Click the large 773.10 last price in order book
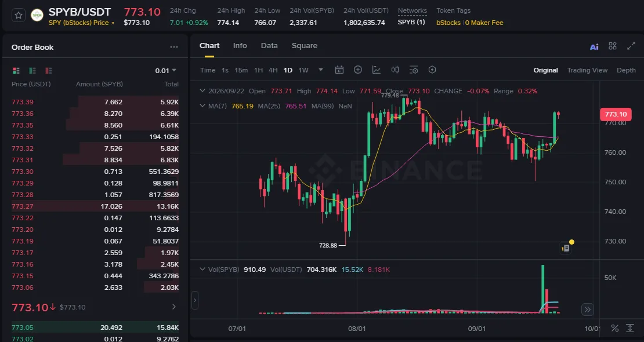Screen dimensions: 644x342 (x=30, y=307)
